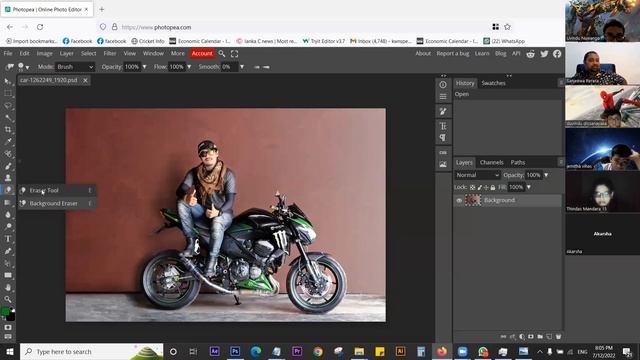Select the Dodge tool
Viewport: 640px width, 360px height.
pos(8,227)
